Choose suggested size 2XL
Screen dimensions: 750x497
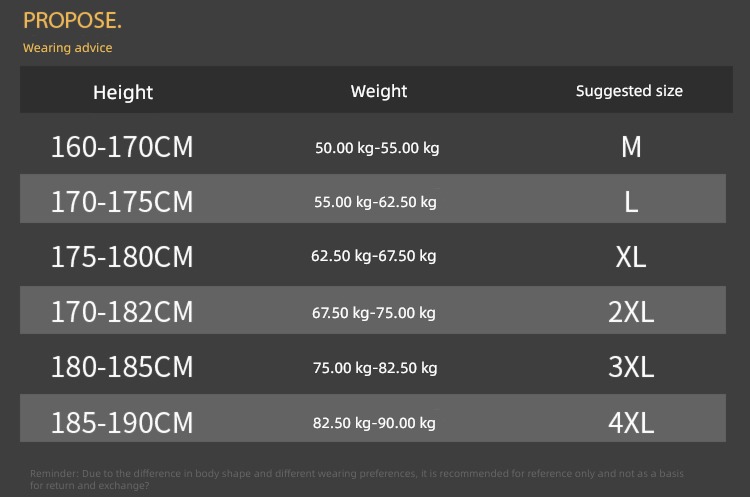tap(631, 312)
